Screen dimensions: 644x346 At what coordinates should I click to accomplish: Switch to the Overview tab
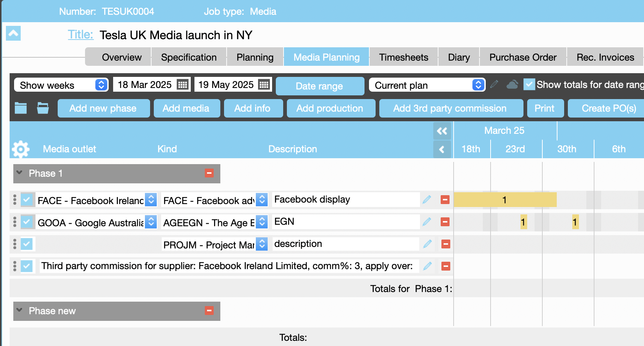tap(122, 57)
